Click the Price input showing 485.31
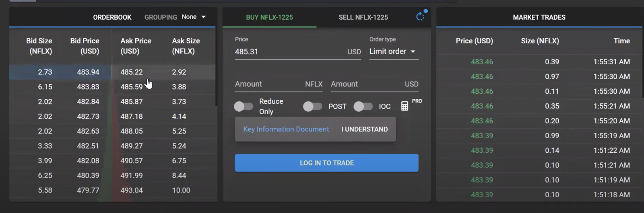 tap(298, 52)
